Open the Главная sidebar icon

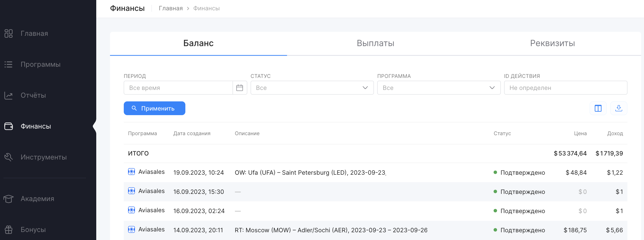[9, 34]
